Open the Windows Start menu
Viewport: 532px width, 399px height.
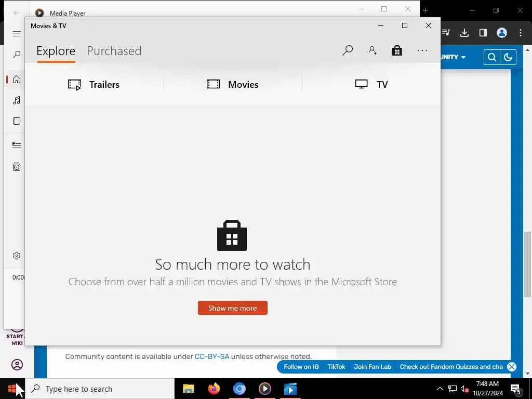coord(12,389)
